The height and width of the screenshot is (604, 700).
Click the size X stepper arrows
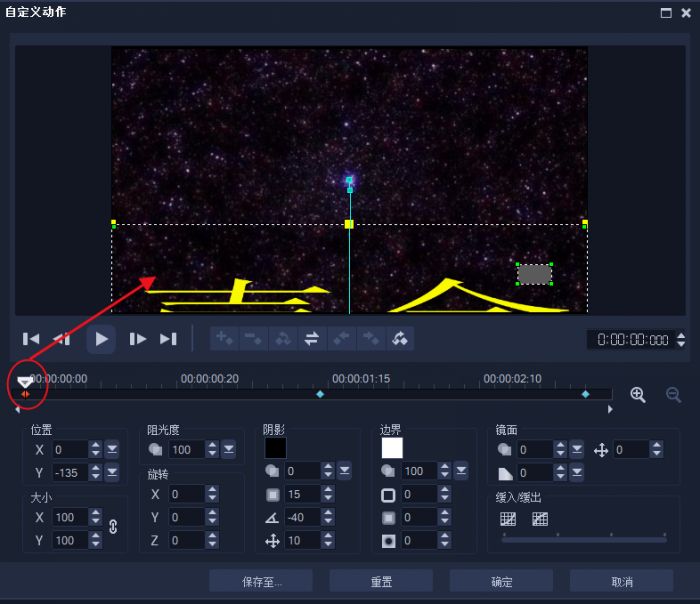coord(96,517)
